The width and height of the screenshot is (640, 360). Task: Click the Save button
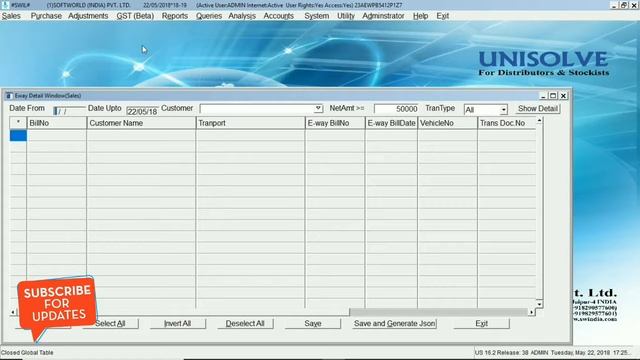pos(313,323)
